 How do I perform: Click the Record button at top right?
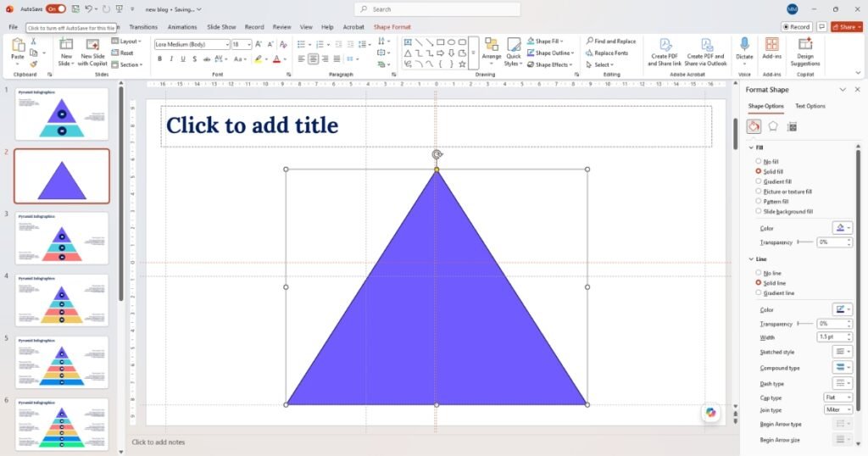pyautogui.click(x=796, y=26)
